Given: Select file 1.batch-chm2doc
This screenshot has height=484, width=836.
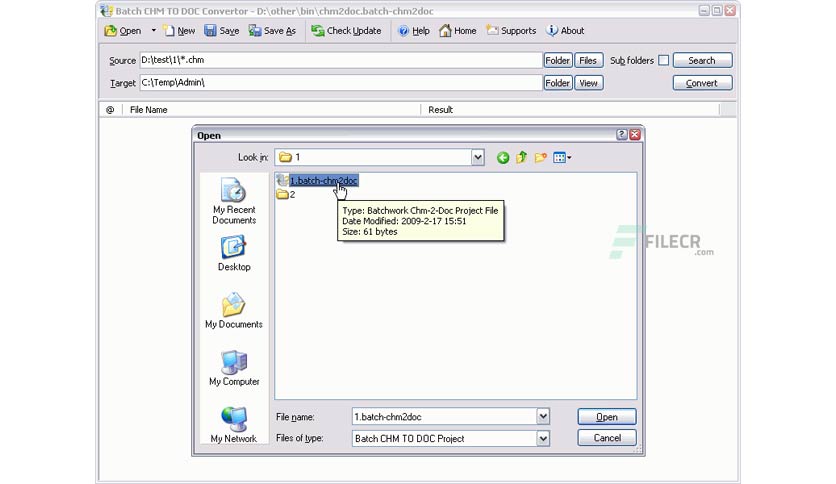Looking at the screenshot, I should click(x=317, y=181).
